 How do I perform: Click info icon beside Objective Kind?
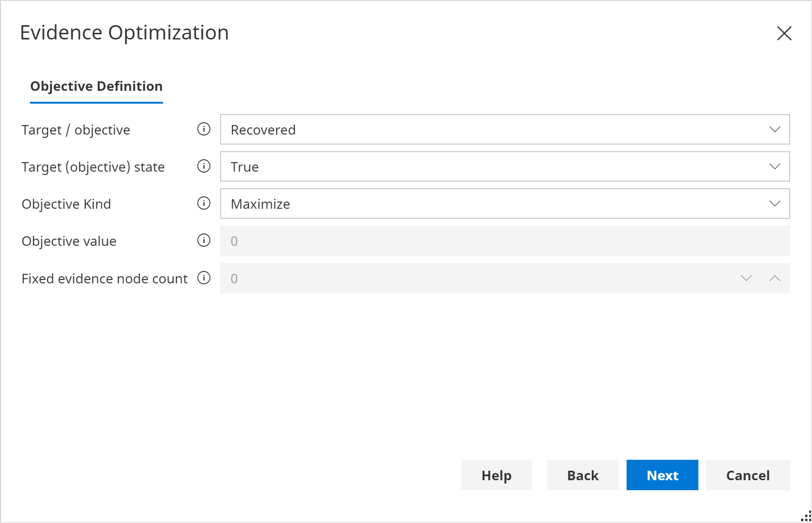pos(203,203)
